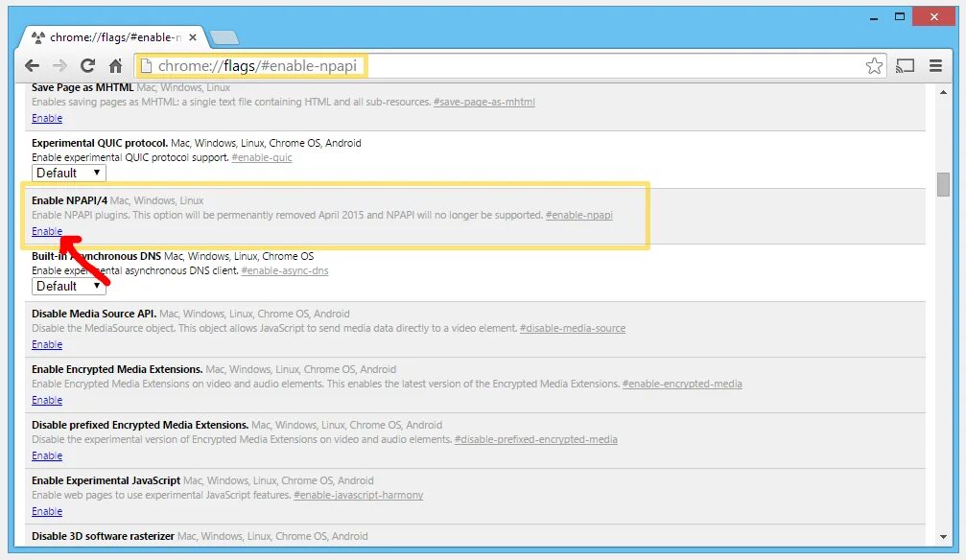
Task: Enable Encrypted Media Extensions flag
Action: click(47, 400)
